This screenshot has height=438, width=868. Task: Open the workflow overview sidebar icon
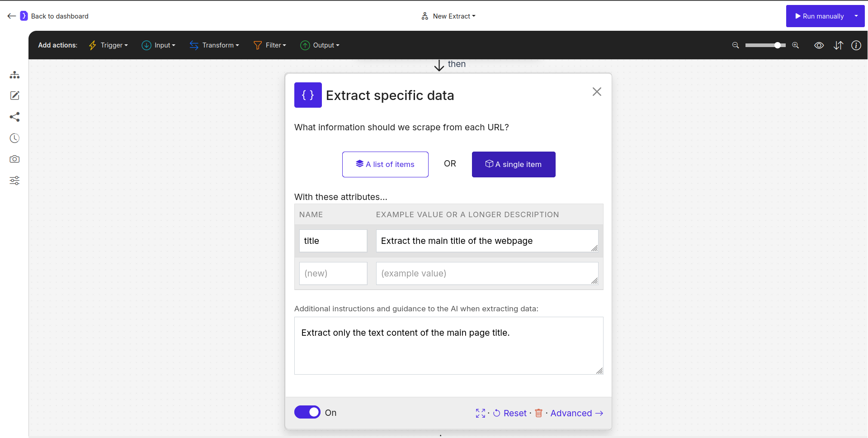pyautogui.click(x=14, y=75)
